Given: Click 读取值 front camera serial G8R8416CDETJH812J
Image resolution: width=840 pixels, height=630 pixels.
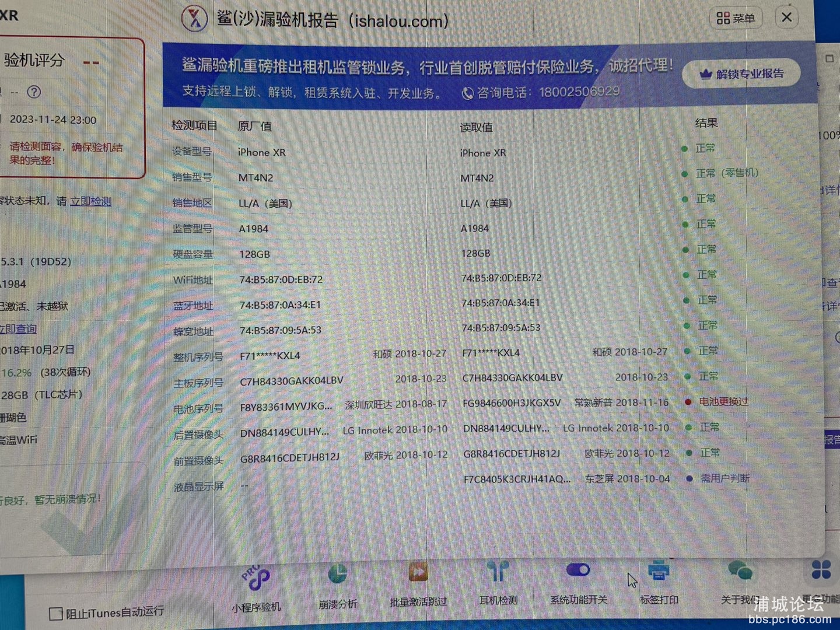Looking at the screenshot, I should (512, 453).
